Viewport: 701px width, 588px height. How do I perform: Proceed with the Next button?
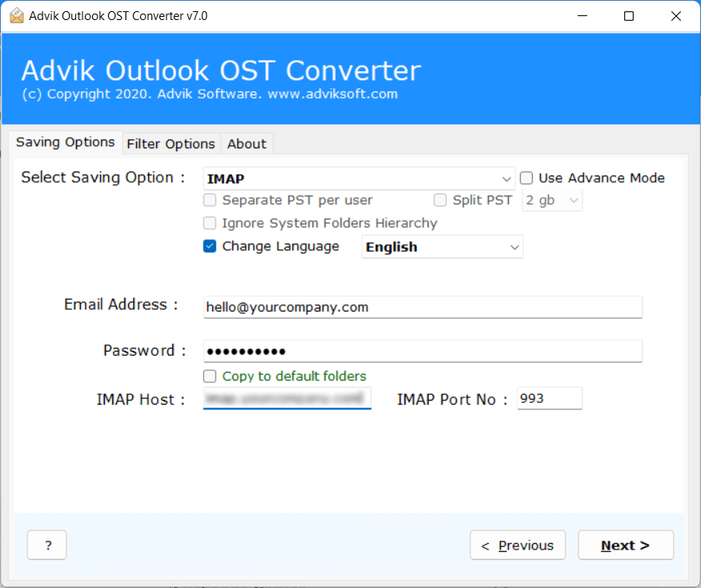[626, 545]
